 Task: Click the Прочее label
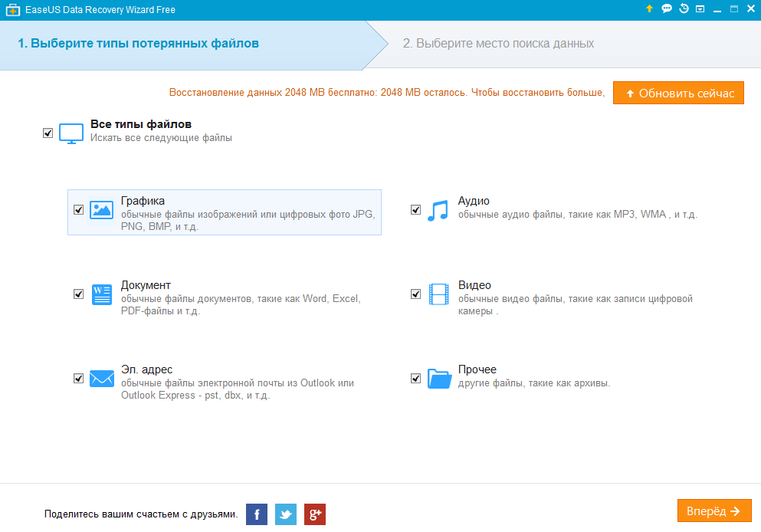click(477, 370)
